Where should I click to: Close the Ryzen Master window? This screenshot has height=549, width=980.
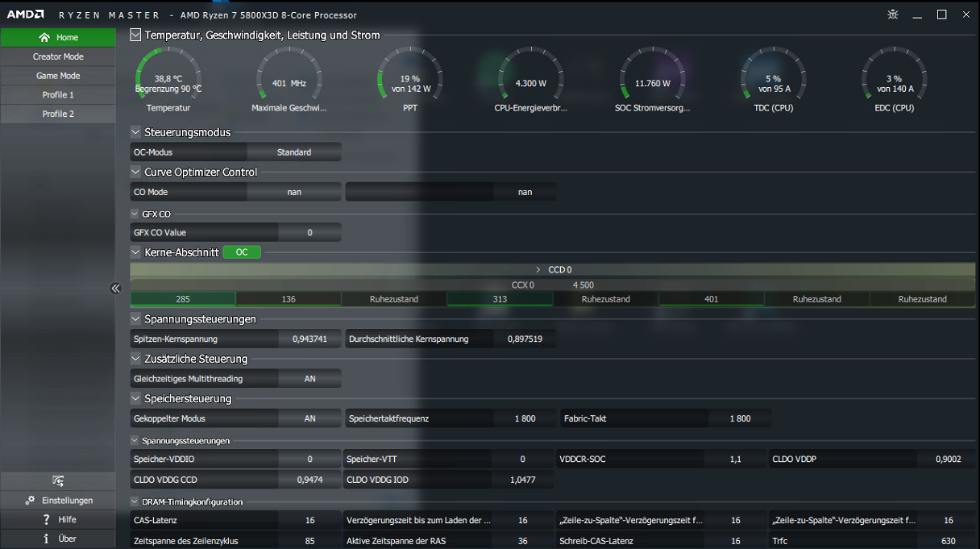[965, 15]
